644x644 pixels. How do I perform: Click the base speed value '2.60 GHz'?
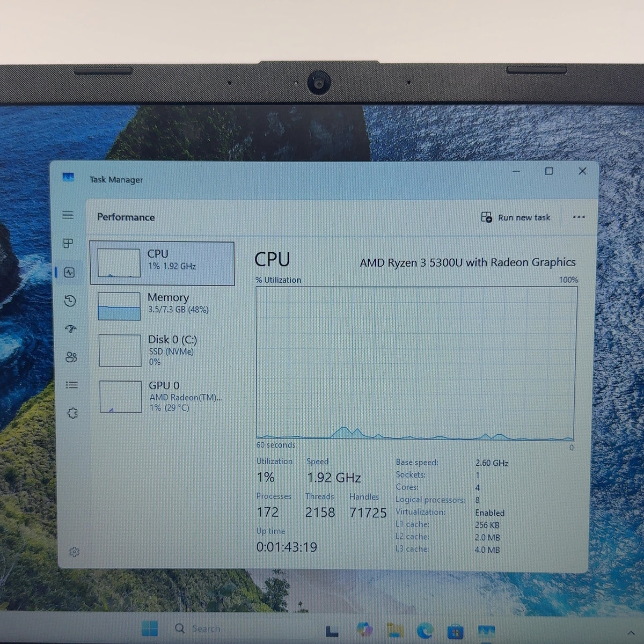(492, 463)
